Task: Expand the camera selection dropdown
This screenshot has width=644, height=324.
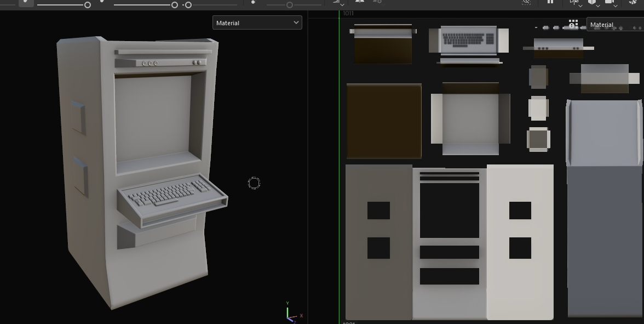Action: coord(611,3)
